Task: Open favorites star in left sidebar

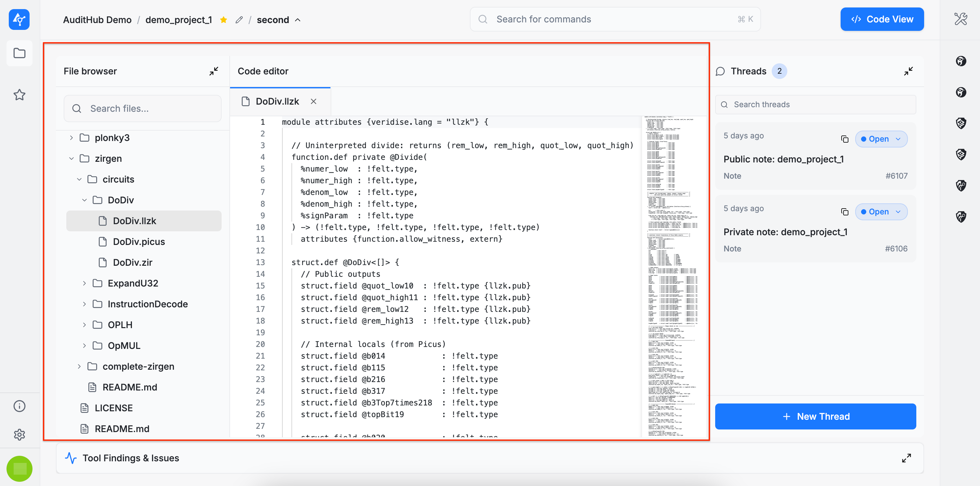Action: (x=19, y=95)
